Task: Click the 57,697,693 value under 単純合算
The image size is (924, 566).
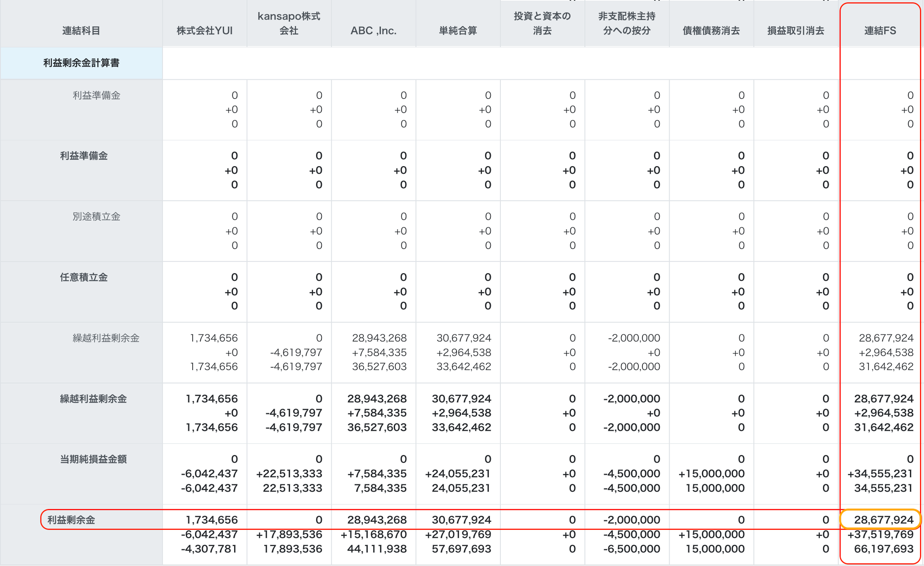Action: (461, 549)
